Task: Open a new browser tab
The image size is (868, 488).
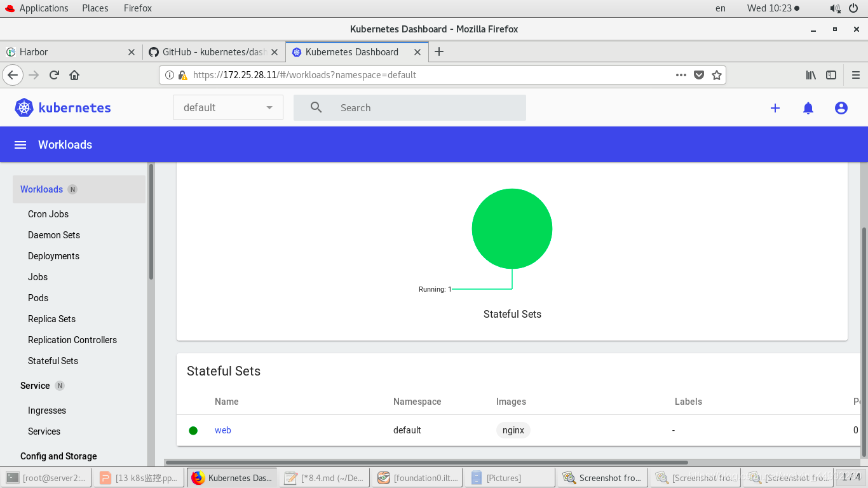Action: tap(439, 52)
